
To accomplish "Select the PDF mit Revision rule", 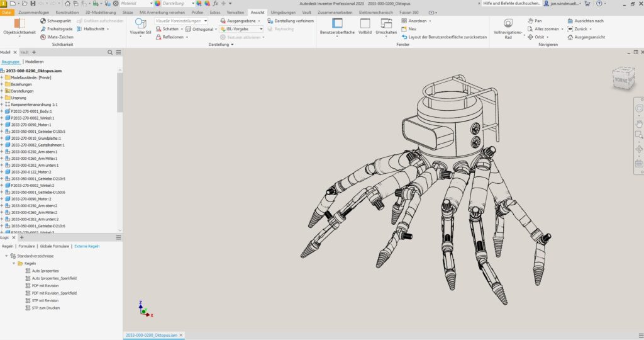I will pos(45,285).
